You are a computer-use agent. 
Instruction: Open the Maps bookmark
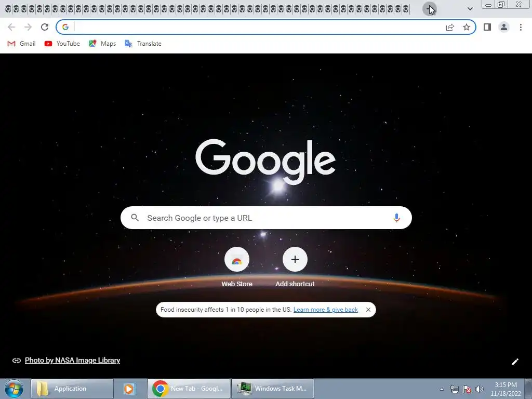click(x=102, y=44)
